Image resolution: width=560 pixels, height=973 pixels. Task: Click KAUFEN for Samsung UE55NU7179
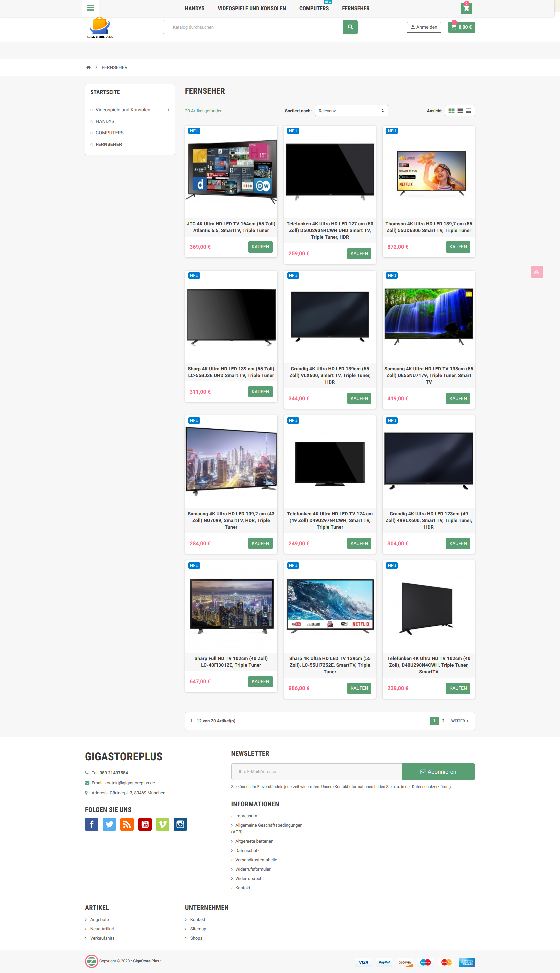point(458,398)
